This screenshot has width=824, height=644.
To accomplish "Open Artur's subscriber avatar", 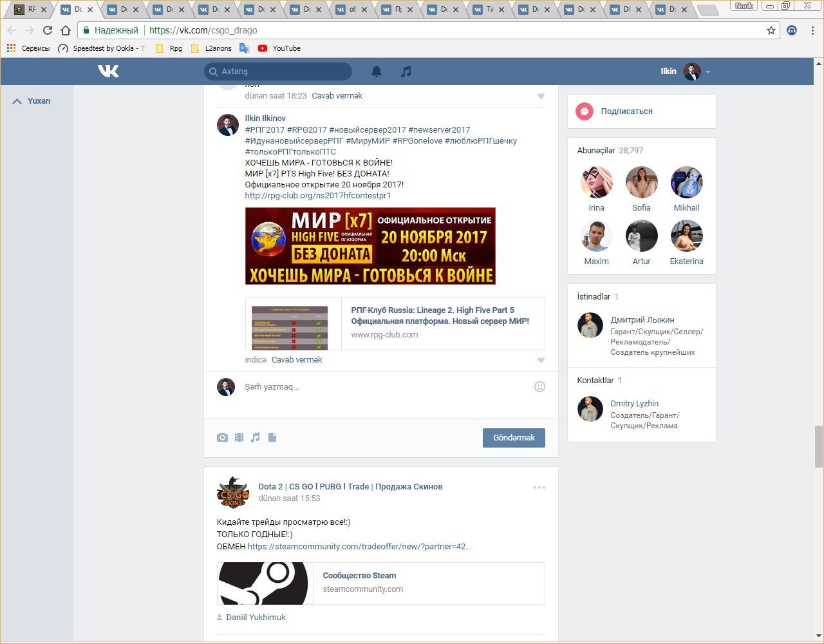I will 641,236.
